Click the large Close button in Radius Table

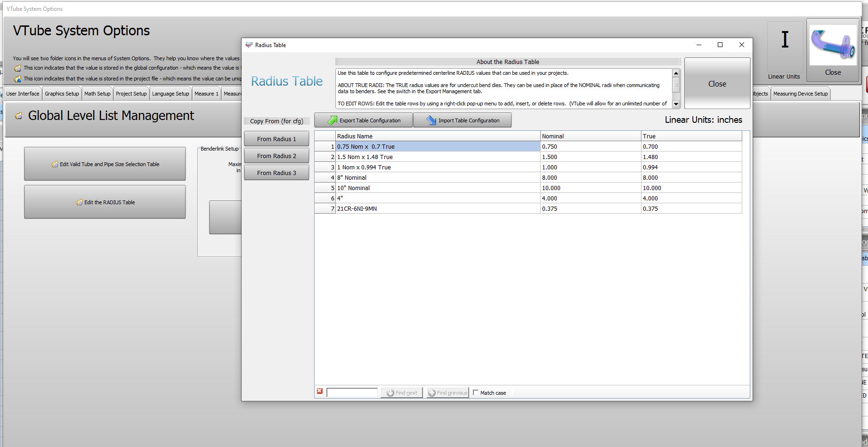[x=717, y=84]
